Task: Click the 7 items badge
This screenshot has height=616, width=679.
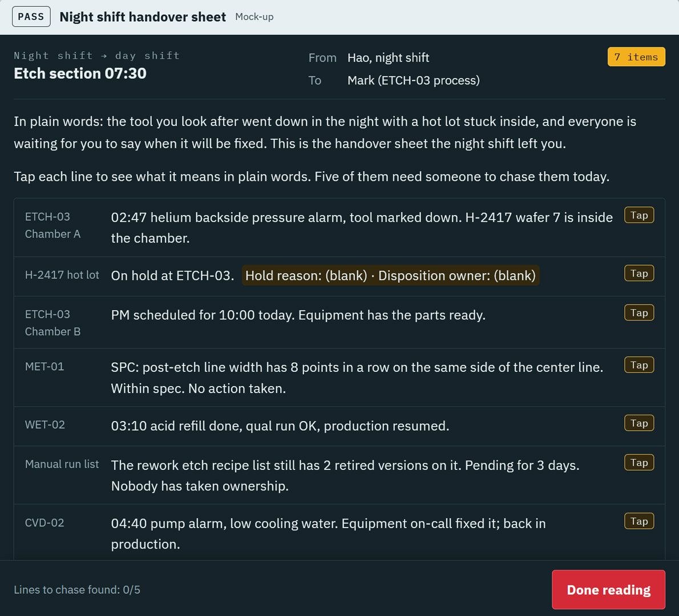Action: coord(636,56)
